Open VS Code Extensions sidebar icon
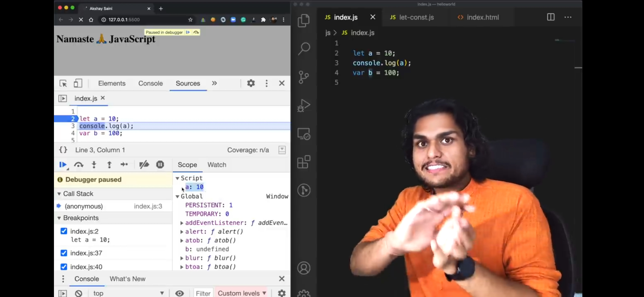This screenshot has width=644, height=297. [x=304, y=162]
